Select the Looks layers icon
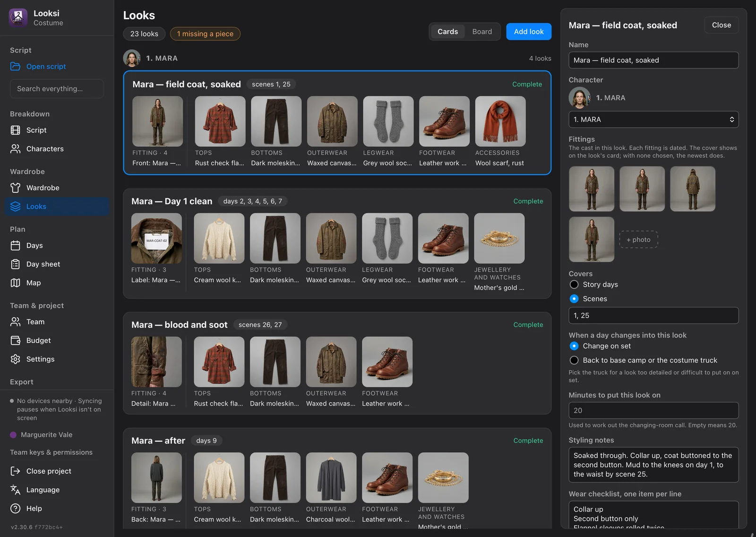Image resolution: width=756 pixels, height=537 pixels. click(x=16, y=206)
